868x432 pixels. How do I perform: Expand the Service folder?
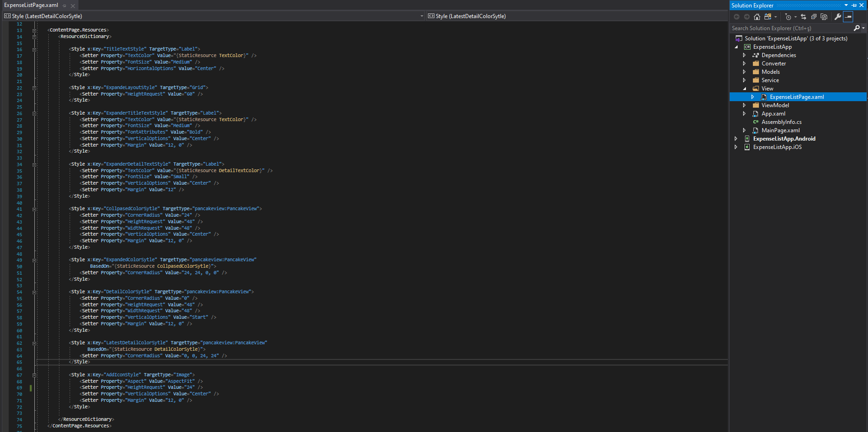point(745,80)
